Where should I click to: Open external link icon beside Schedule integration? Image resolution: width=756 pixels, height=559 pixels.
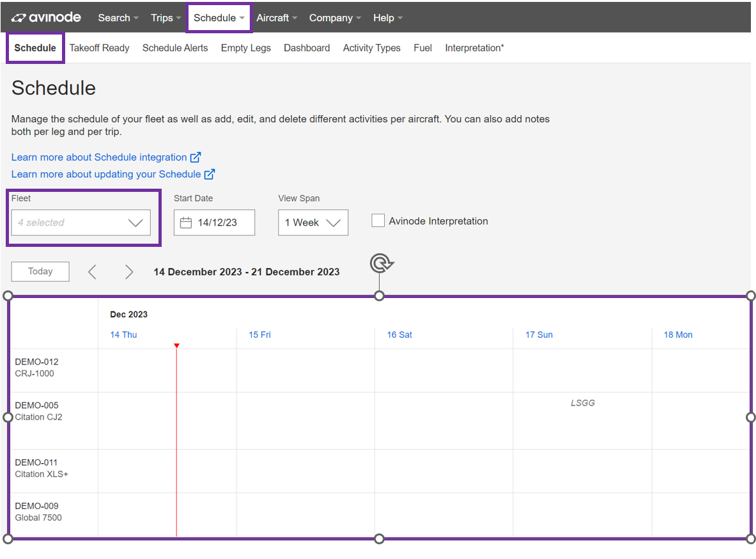point(196,157)
